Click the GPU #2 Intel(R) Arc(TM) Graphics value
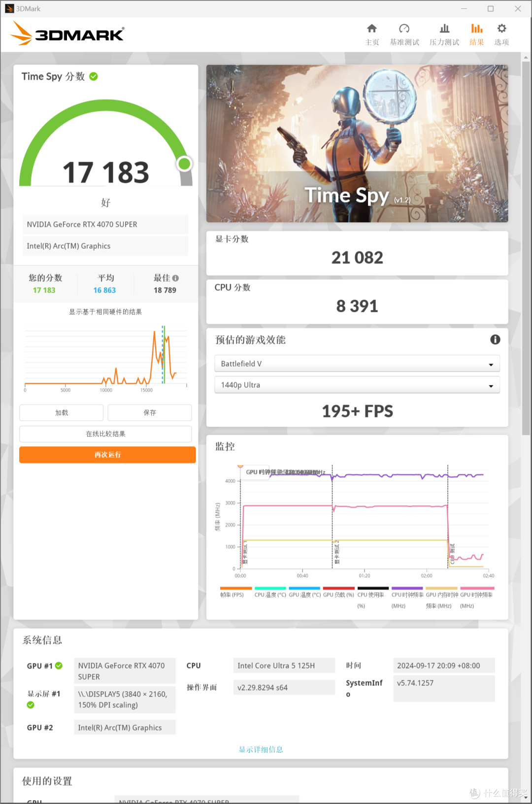The image size is (532, 804). click(x=125, y=728)
